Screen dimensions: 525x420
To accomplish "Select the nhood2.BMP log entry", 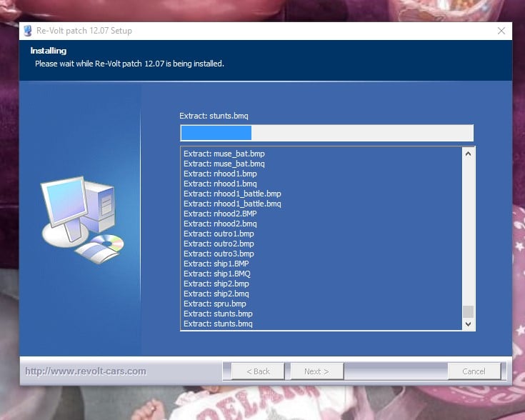I will (219, 214).
